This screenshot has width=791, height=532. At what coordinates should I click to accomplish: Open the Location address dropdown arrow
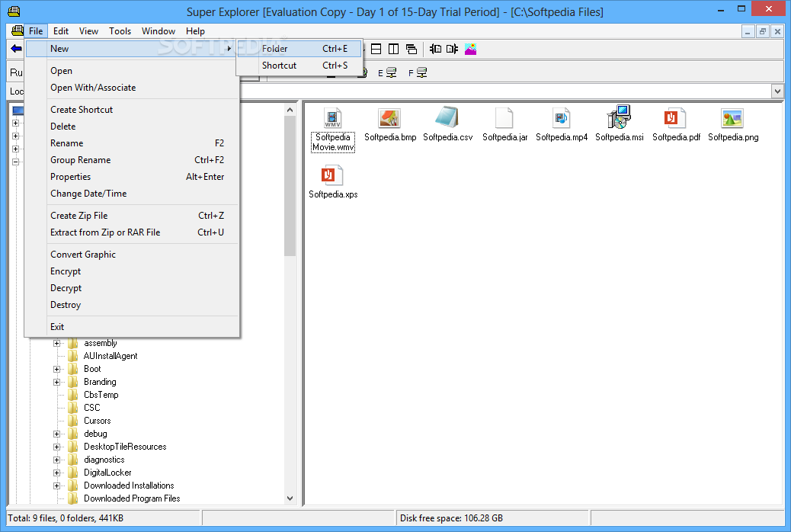(x=777, y=91)
